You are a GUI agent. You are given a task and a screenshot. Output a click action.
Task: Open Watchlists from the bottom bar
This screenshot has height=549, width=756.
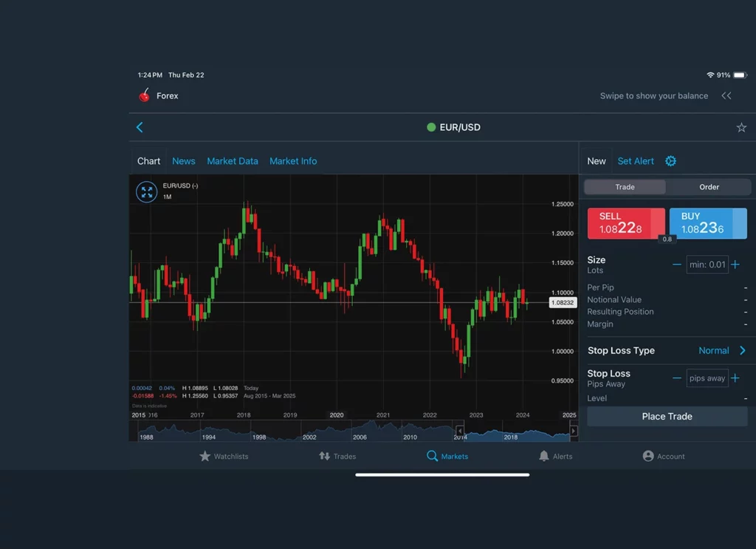(224, 457)
